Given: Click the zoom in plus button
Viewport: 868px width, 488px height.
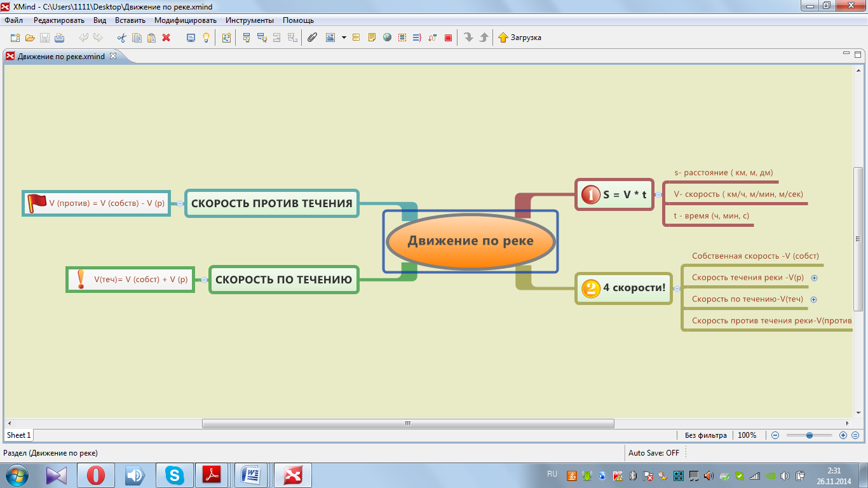Looking at the screenshot, I should [x=843, y=435].
